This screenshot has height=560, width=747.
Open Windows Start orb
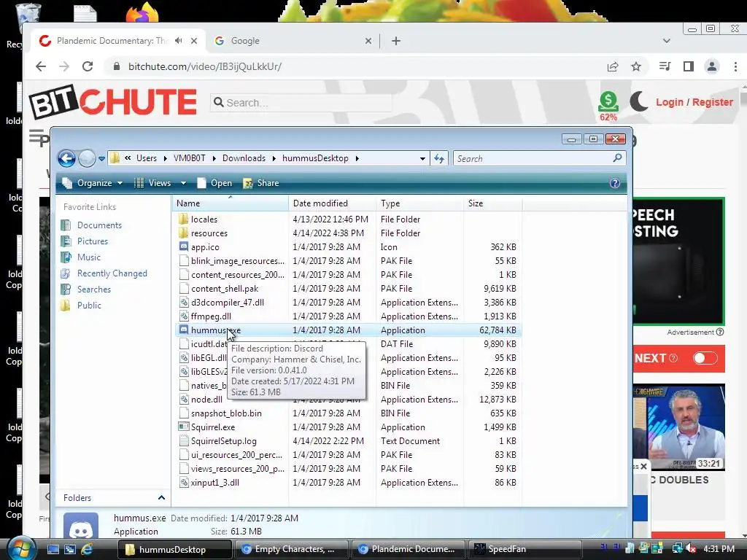tap(21, 549)
